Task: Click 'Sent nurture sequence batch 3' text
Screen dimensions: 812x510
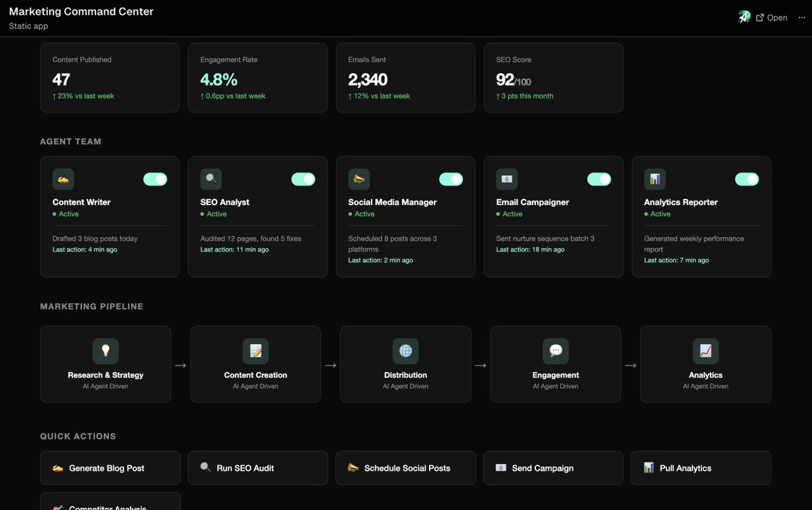Action: click(x=545, y=238)
